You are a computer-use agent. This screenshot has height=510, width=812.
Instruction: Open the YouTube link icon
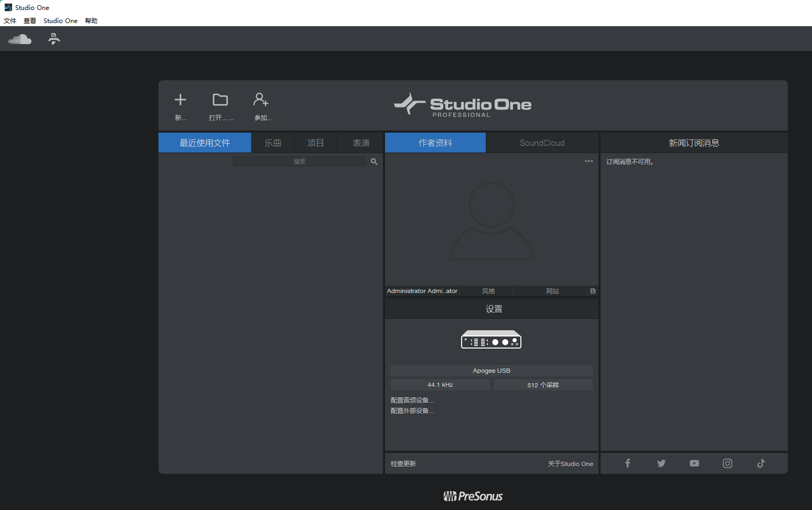coord(694,463)
